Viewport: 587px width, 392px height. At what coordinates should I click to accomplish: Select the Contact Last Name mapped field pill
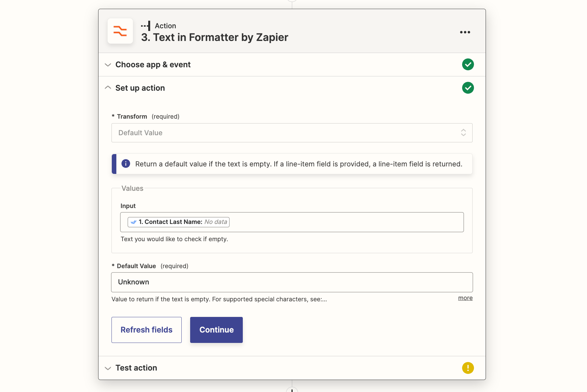(178, 222)
